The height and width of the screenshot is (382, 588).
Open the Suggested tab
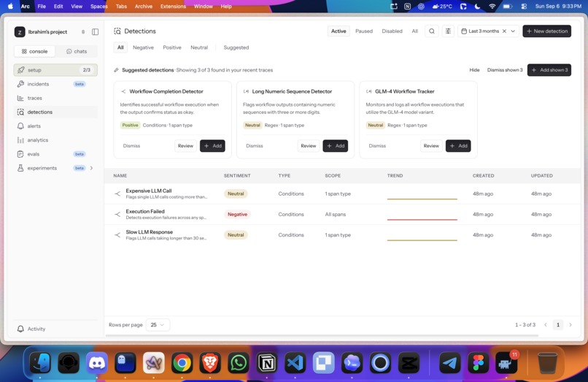(x=236, y=47)
